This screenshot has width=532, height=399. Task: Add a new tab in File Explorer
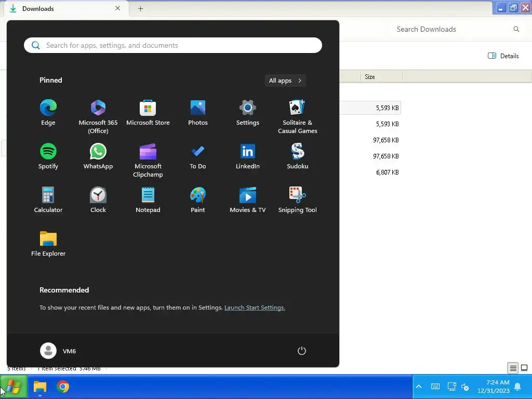[x=140, y=8]
